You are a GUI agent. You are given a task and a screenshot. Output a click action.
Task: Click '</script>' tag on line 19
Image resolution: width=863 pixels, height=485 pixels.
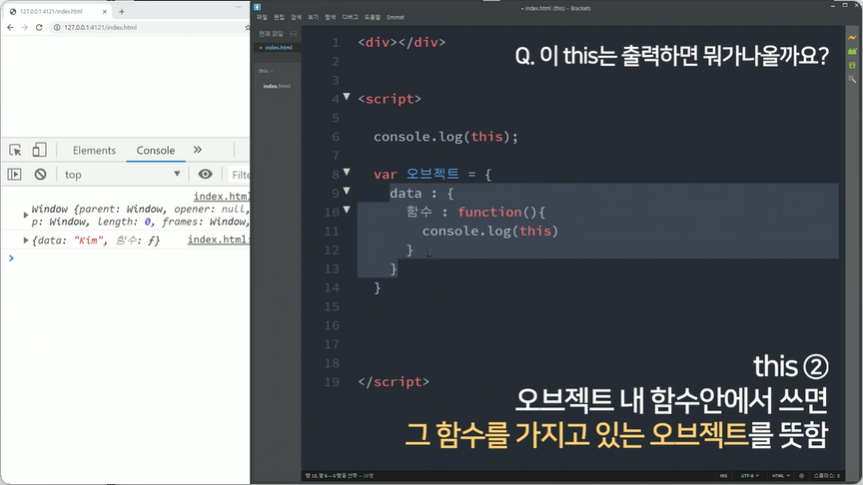tap(393, 382)
